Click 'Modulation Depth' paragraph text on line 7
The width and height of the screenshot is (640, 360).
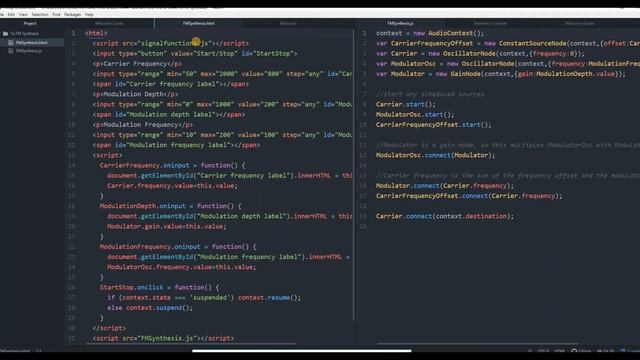(x=133, y=94)
